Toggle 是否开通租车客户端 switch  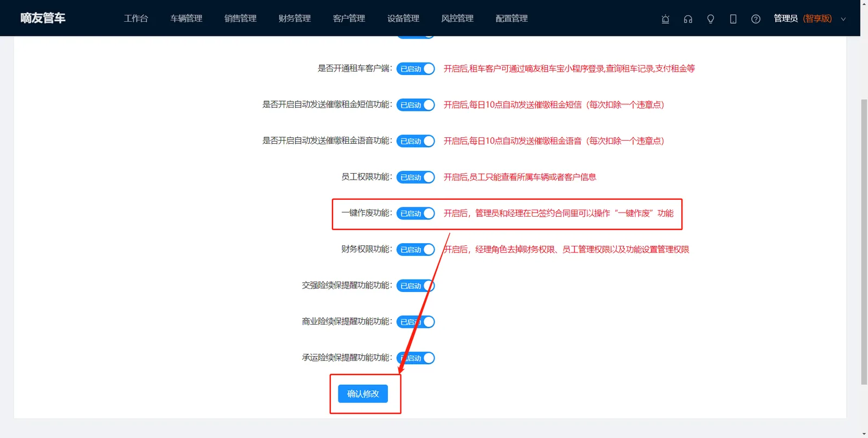click(x=416, y=69)
